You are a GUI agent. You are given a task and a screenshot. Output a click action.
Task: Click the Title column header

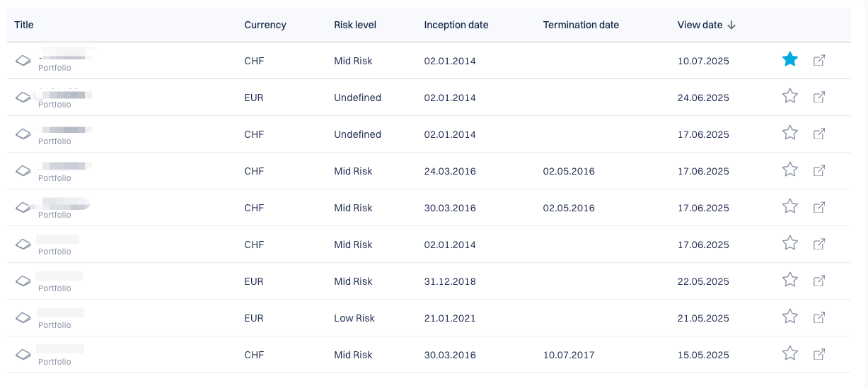tap(24, 25)
